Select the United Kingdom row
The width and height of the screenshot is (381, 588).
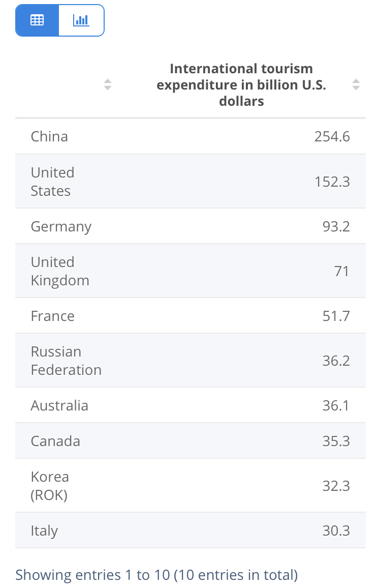pos(190,271)
